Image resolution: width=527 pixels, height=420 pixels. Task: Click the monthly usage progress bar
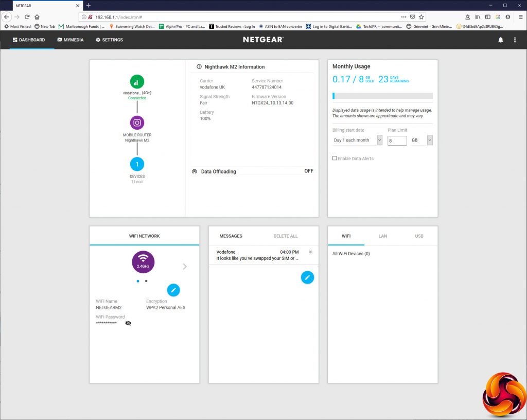[x=382, y=96]
